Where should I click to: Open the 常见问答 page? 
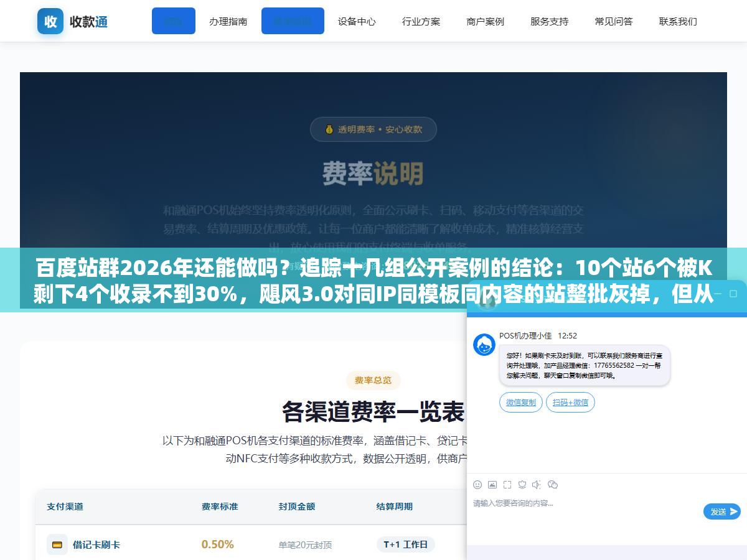613,21
